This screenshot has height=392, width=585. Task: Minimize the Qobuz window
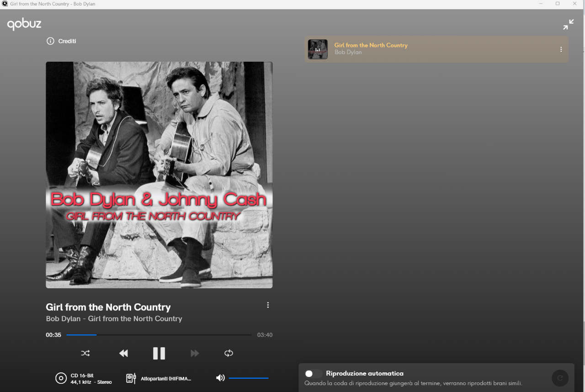[x=541, y=4]
